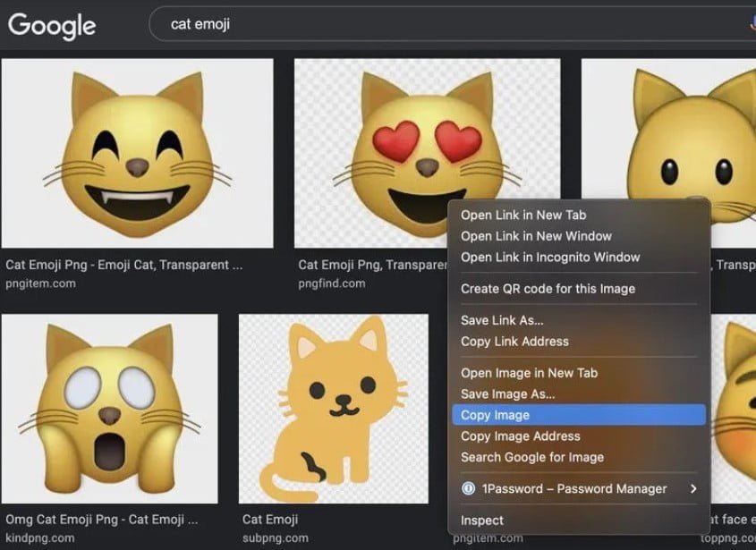
Task: Click the Google logo
Action: tap(52, 25)
